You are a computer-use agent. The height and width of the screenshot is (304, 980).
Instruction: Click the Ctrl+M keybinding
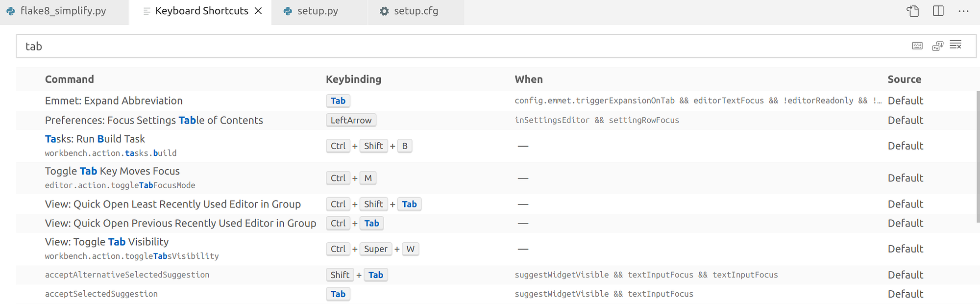coord(351,178)
